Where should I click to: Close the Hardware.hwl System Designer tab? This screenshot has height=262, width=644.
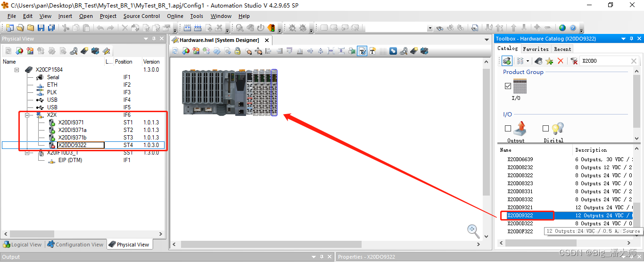coord(266,41)
